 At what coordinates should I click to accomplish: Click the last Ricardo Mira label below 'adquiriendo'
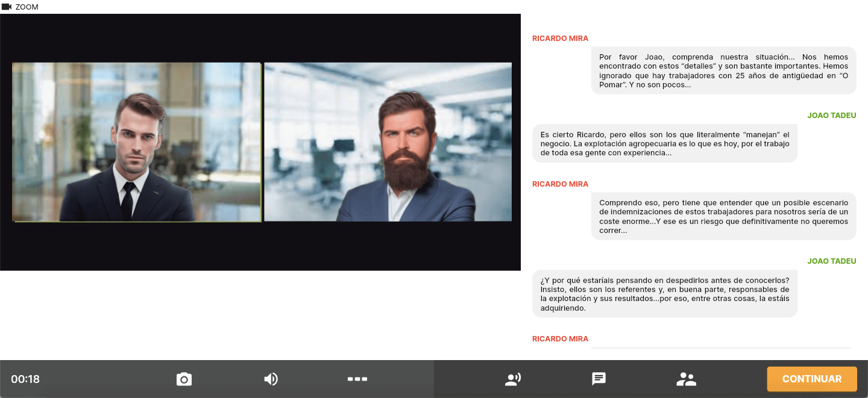pyautogui.click(x=560, y=339)
